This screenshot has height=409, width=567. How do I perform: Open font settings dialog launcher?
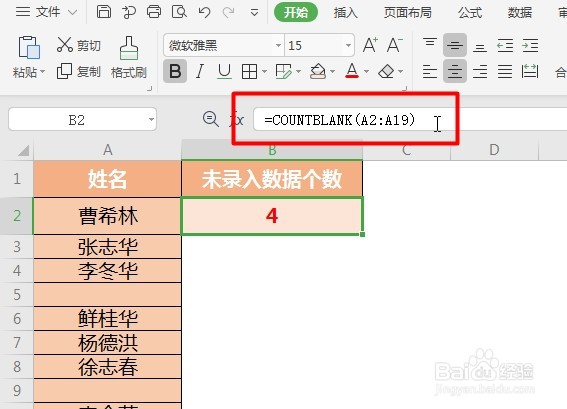click(405, 88)
